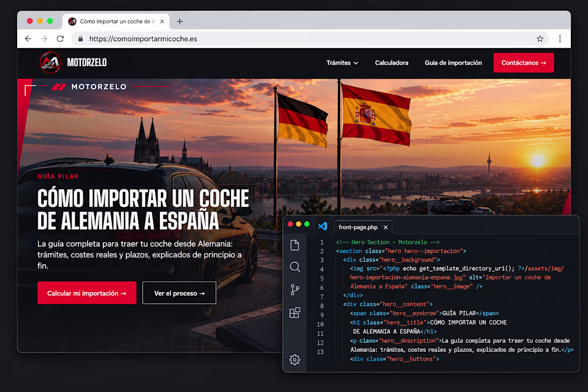
Task: Click the red Contáctanos button
Action: tap(523, 63)
